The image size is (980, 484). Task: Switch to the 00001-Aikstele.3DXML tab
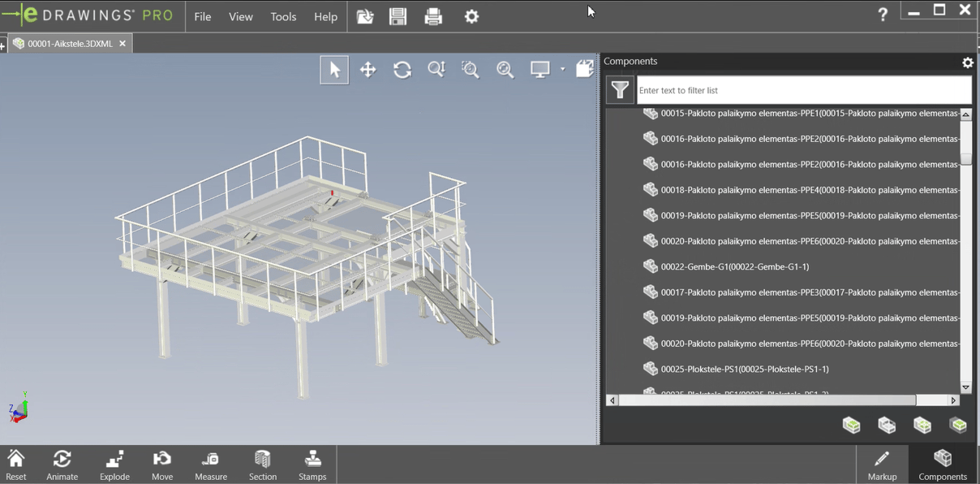pos(69,43)
